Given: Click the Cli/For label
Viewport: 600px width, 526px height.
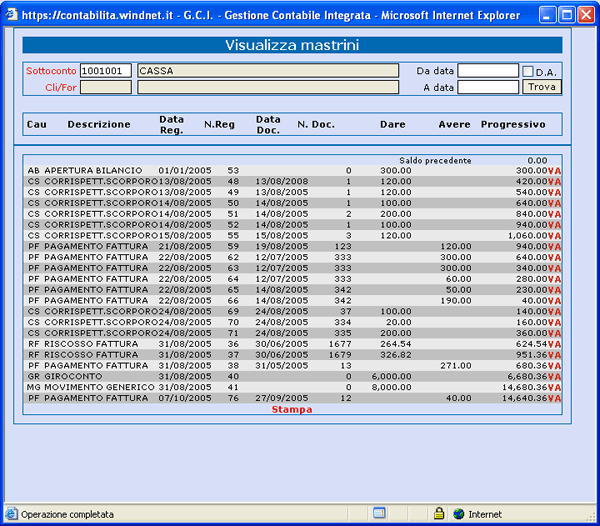Looking at the screenshot, I should 61,88.
